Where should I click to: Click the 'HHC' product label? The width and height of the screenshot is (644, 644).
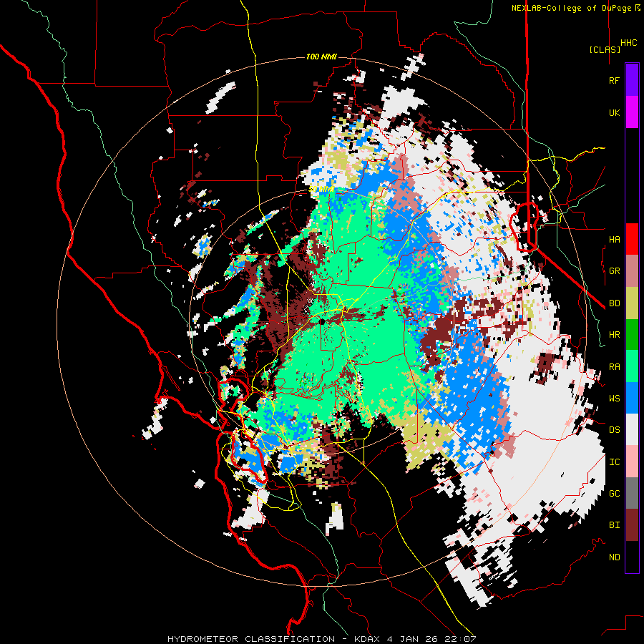tap(629, 43)
